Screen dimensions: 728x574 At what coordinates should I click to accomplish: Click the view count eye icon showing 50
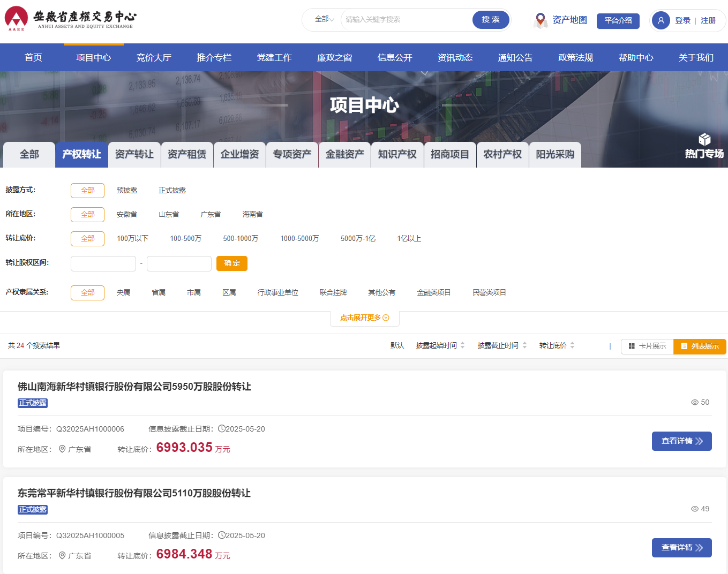(695, 402)
